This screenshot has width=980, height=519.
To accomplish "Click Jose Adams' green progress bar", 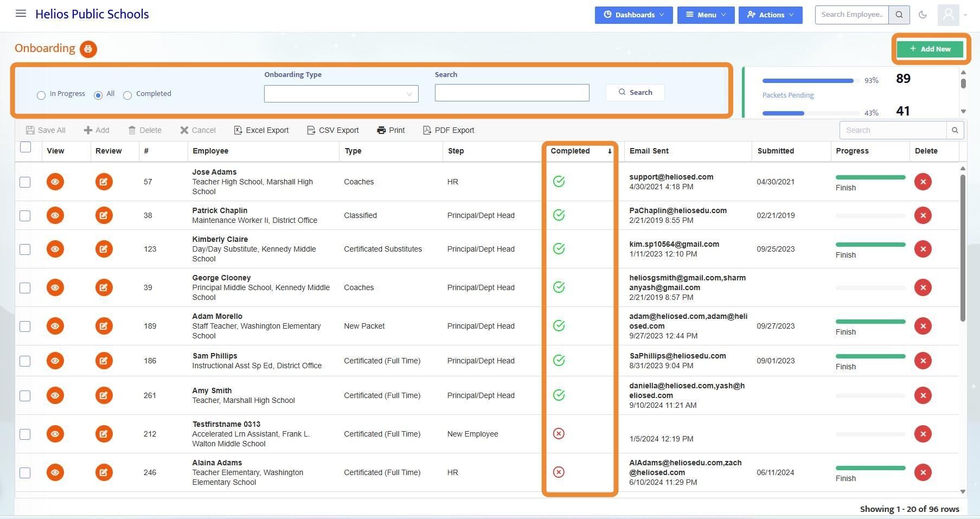I will pos(870,177).
